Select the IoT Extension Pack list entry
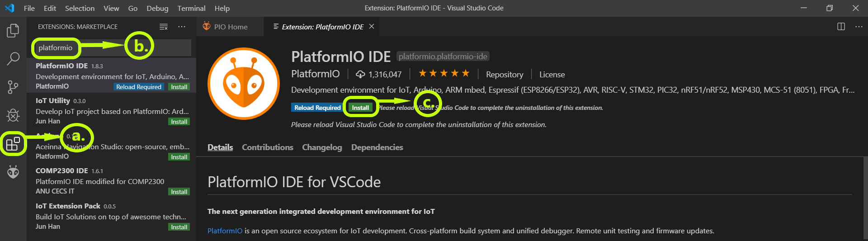This screenshot has width=868, height=241. coord(112,216)
